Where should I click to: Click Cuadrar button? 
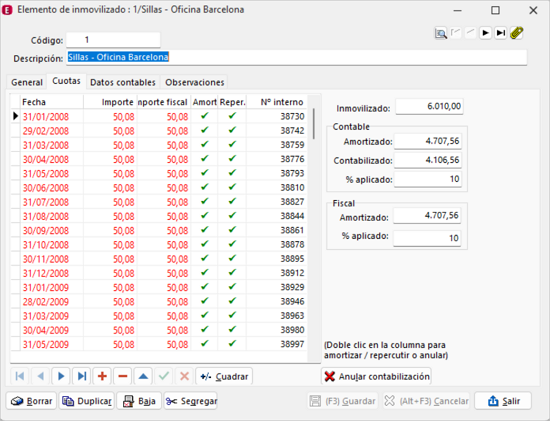(224, 376)
